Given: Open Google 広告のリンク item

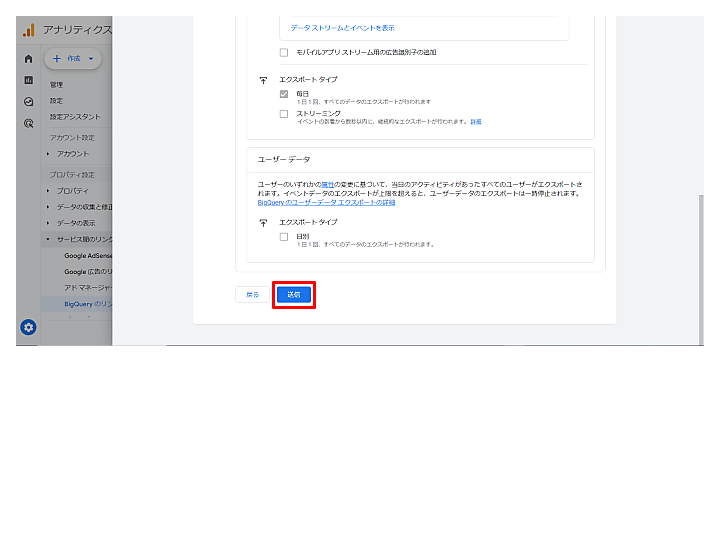Looking at the screenshot, I should [88, 271].
